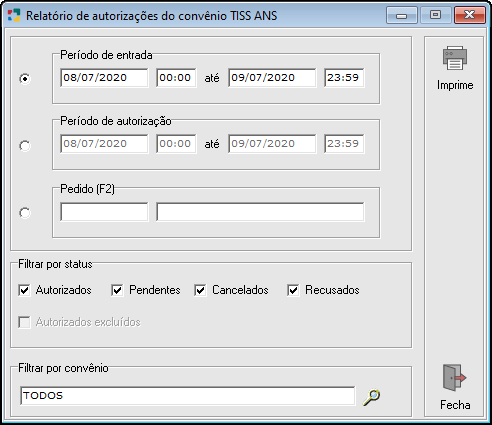Click the Pedido number input field
This screenshot has width=492, height=425.
pos(104,212)
